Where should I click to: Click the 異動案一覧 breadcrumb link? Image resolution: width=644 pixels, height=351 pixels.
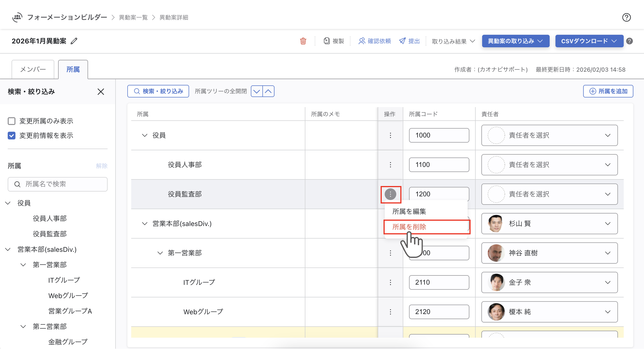(133, 17)
